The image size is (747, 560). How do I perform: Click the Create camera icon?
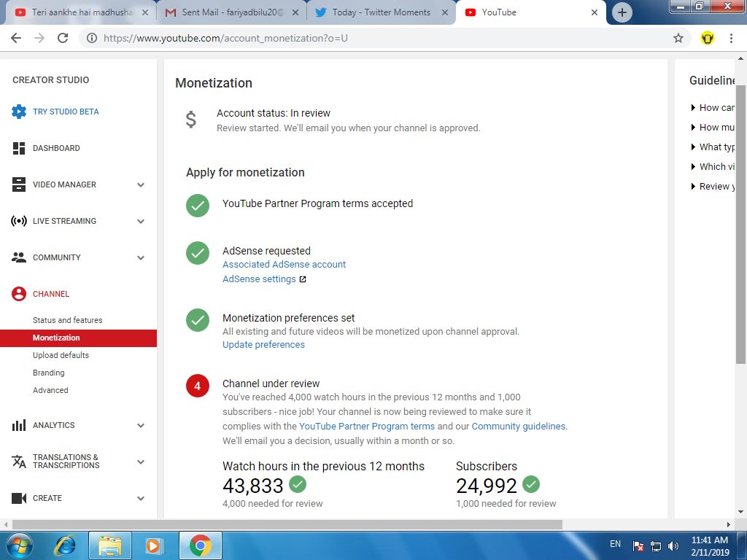pyautogui.click(x=18, y=498)
